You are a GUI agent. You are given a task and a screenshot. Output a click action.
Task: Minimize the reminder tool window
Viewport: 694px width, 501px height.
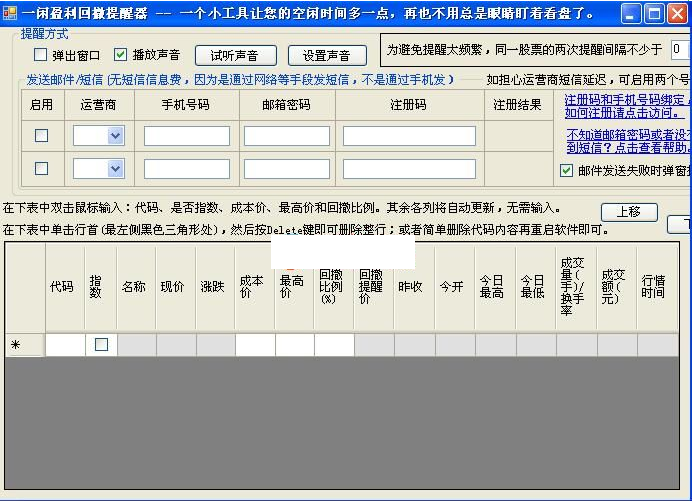click(631, 14)
